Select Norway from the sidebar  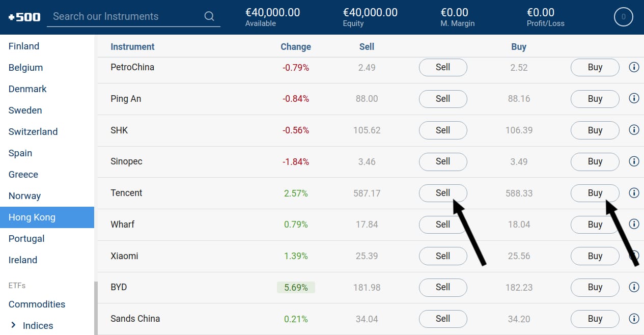pos(24,196)
